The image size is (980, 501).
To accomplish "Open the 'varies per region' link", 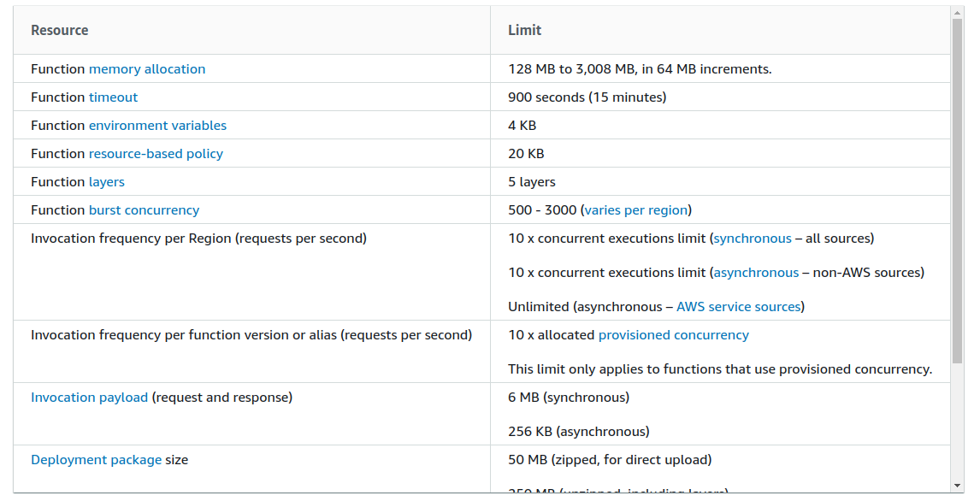I will click(636, 210).
